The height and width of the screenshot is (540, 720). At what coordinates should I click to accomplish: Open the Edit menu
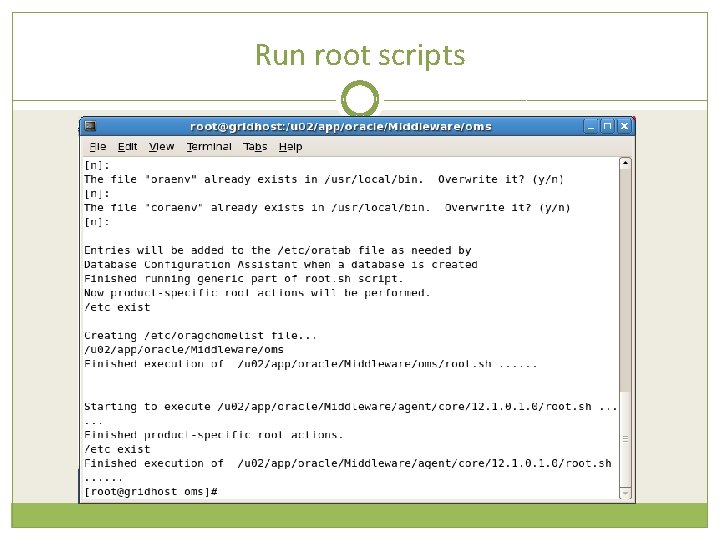[x=127, y=146]
